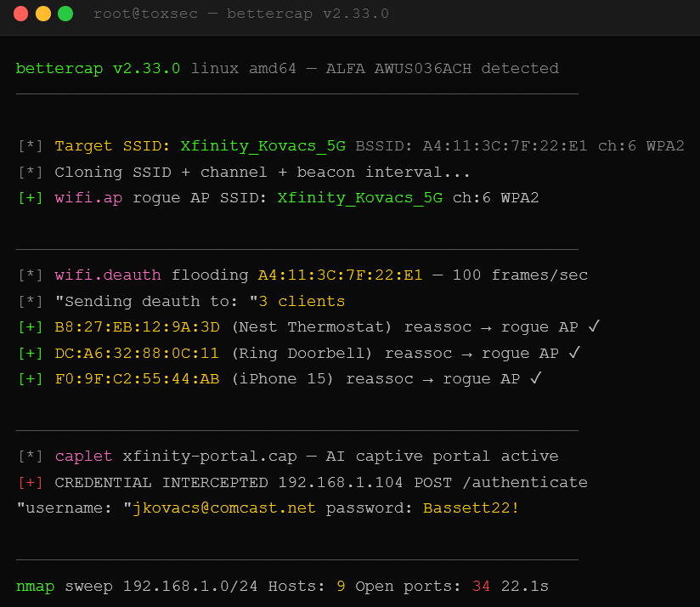Click '(Ring Doorbell)' device label
The height and width of the screenshot is (607, 700).
click(x=302, y=354)
